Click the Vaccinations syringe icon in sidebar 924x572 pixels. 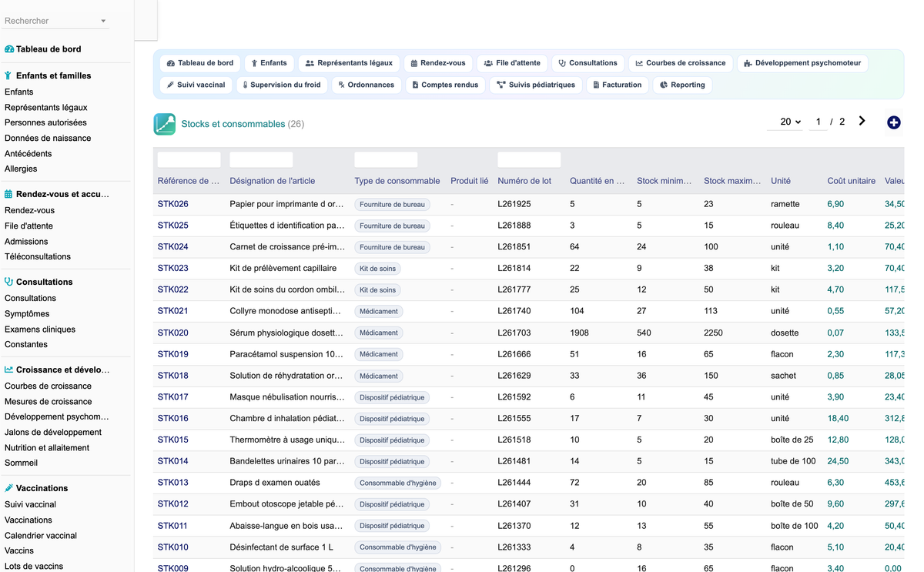point(8,488)
